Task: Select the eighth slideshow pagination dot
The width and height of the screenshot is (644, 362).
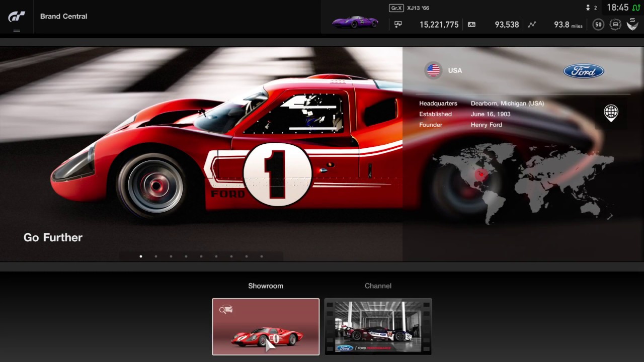Action: tap(247, 256)
